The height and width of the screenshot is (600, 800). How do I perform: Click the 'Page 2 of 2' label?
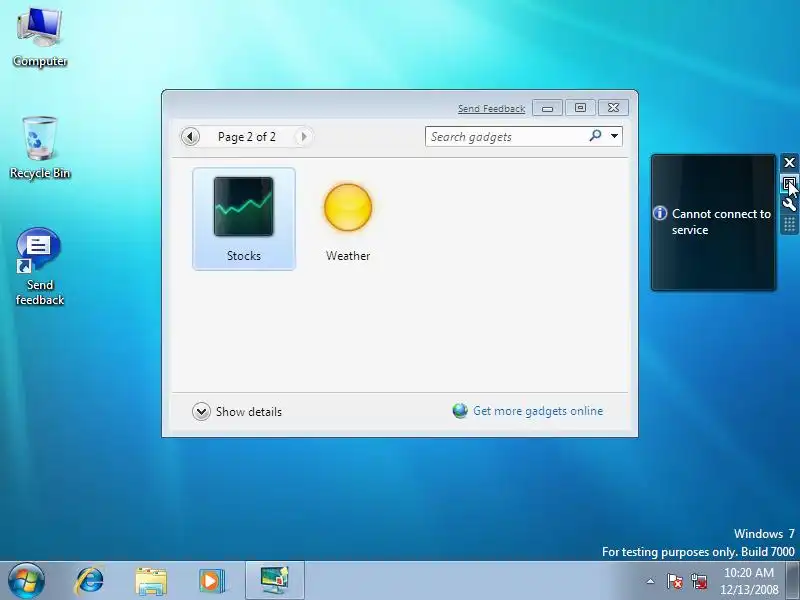(247, 137)
